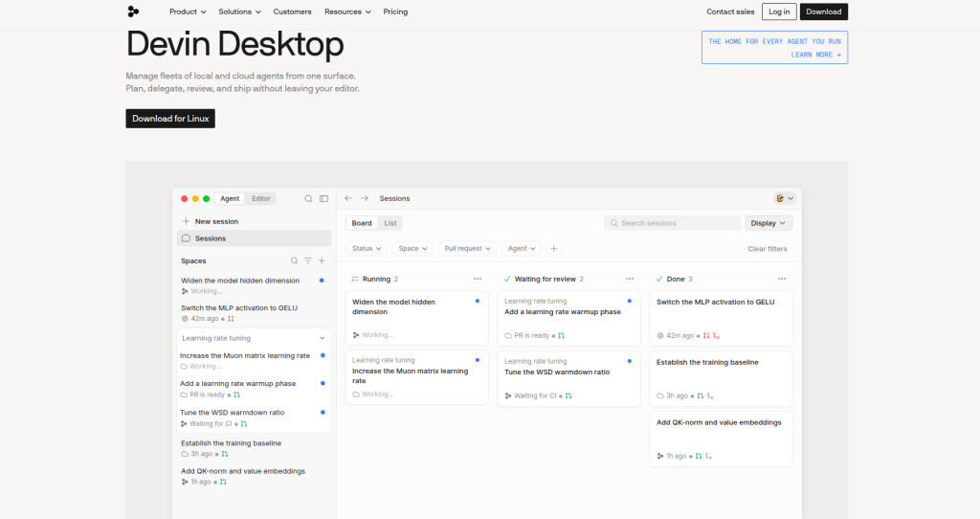Open the Product dropdown menu
This screenshot has width=980, height=519.
tap(188, 11)
